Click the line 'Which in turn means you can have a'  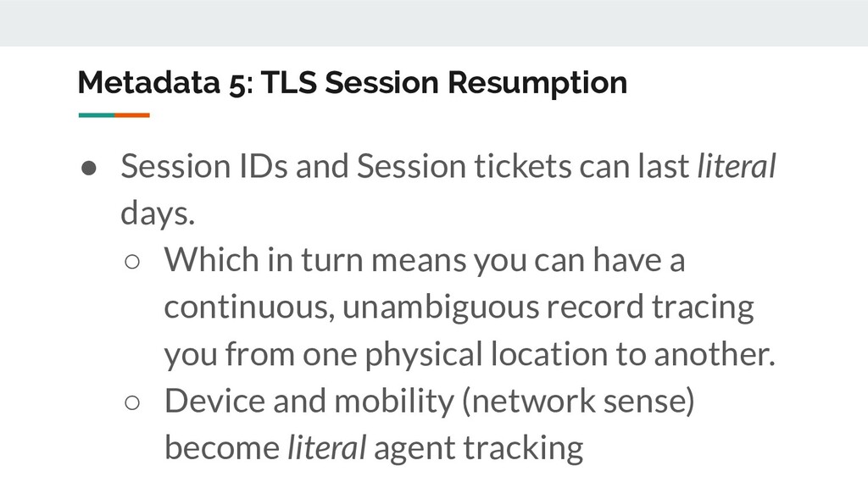[x=425, y=260]
